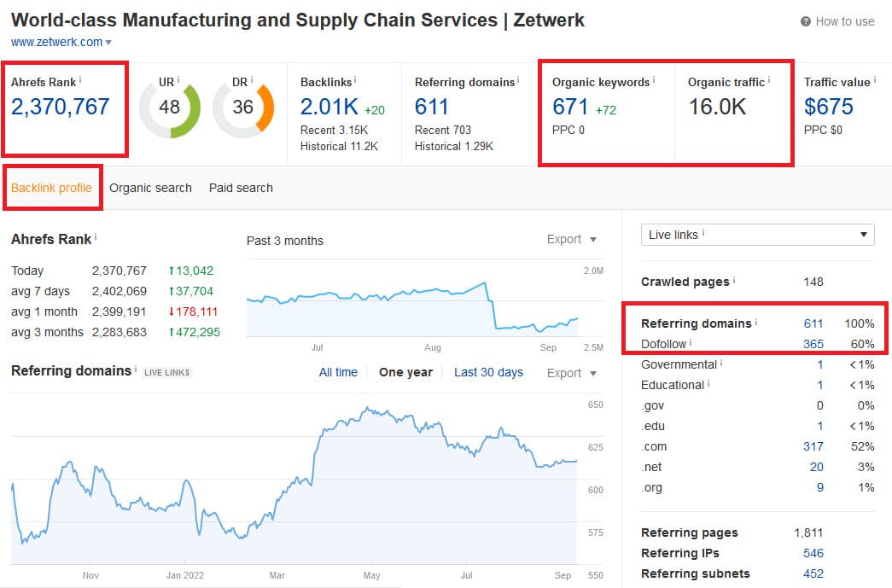Click the info icon beside Dofollow
The height and width of the screenshot is (588, 892).
click(x=689, y=341)
